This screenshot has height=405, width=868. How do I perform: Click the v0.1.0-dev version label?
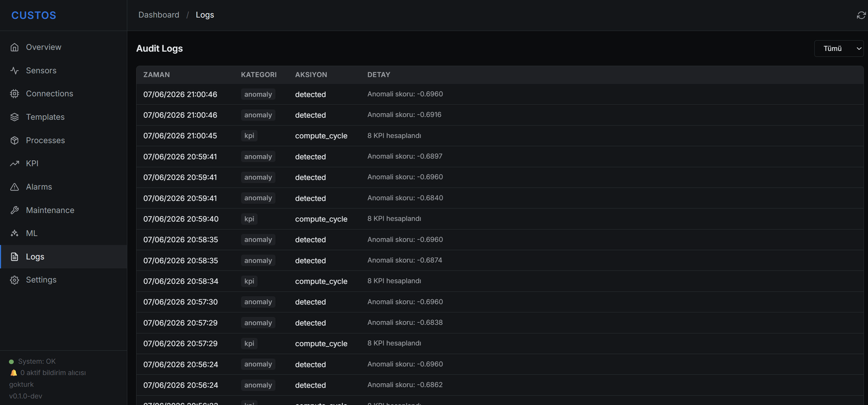click(25, 396)
